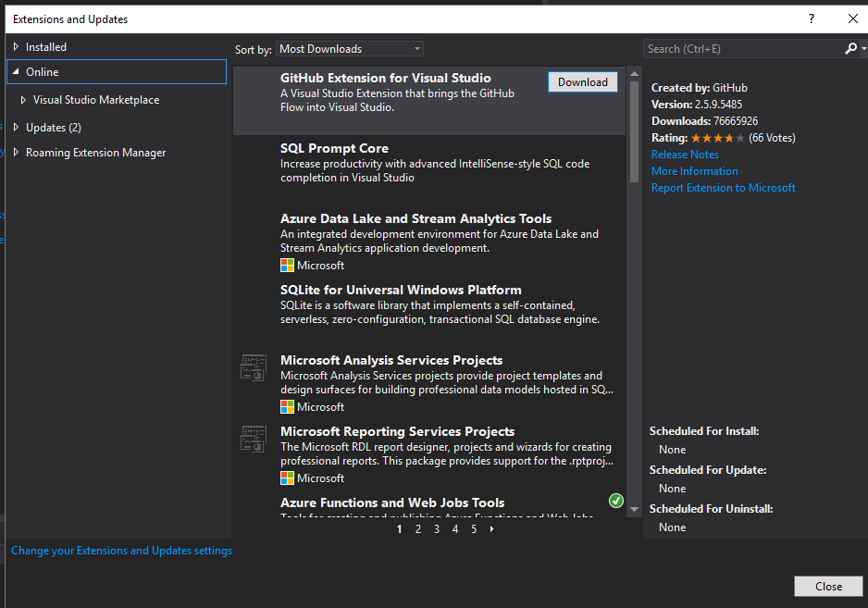Click Microsoft logo under Analysis Services Projects
868x608 pixels.
click(x=287, y=407)
